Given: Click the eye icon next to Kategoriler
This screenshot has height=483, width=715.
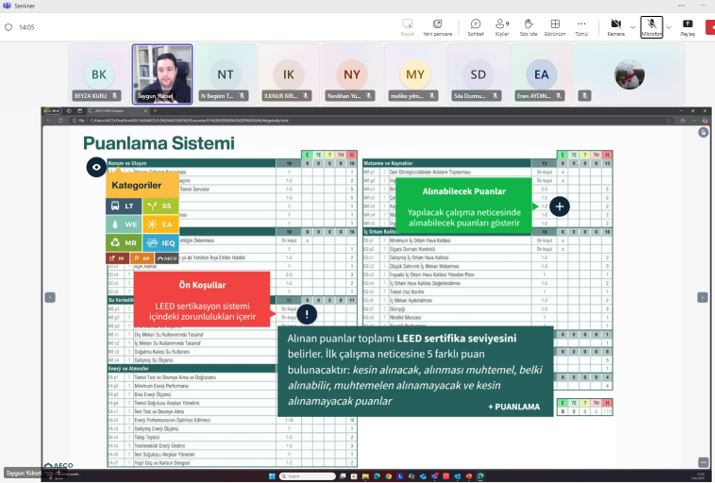Looking at the screenshot, I should pos(96,167).
